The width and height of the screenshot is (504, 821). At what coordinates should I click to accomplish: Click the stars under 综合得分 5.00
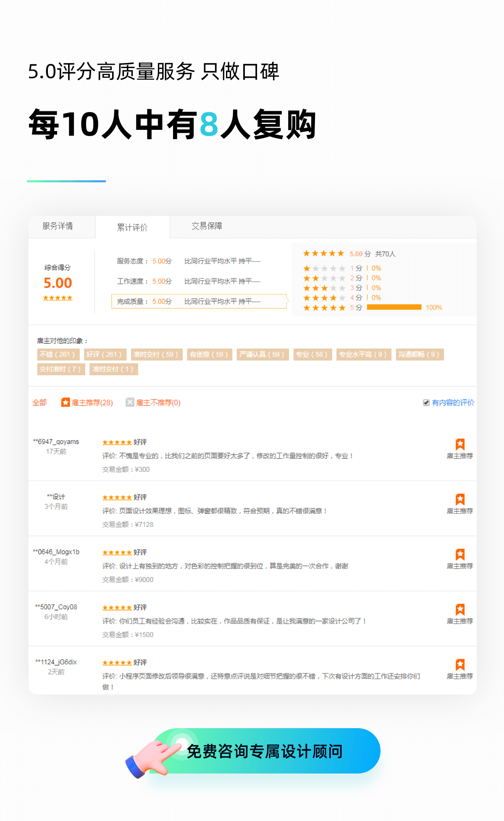click(58, 298)
